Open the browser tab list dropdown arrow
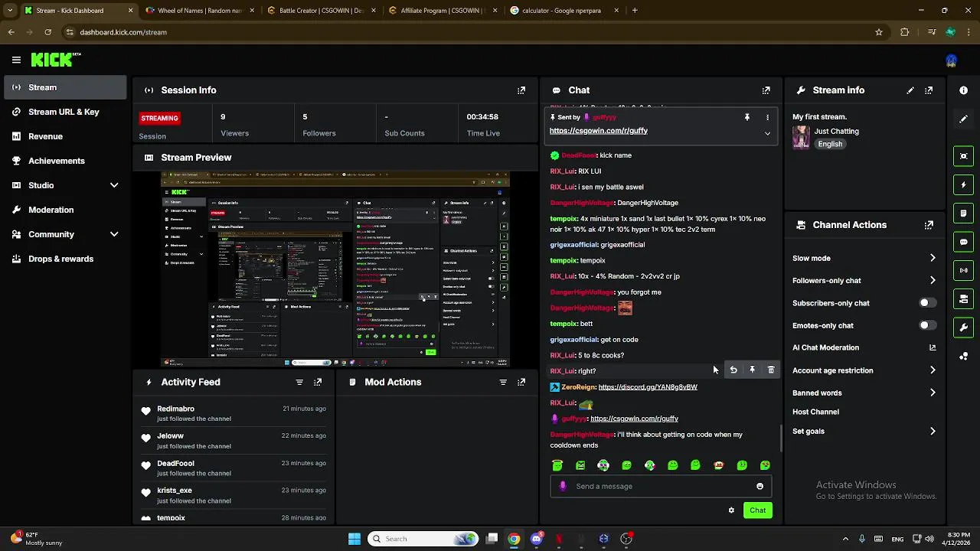The image size is (980, 551). coord(9,11)
